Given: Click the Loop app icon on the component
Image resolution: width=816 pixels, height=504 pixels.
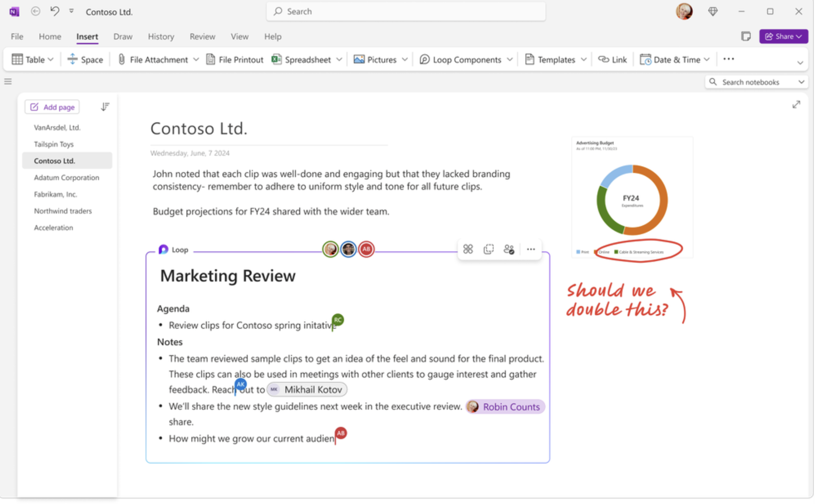Looking at the screenshot, I should click(x=163, y=249).
